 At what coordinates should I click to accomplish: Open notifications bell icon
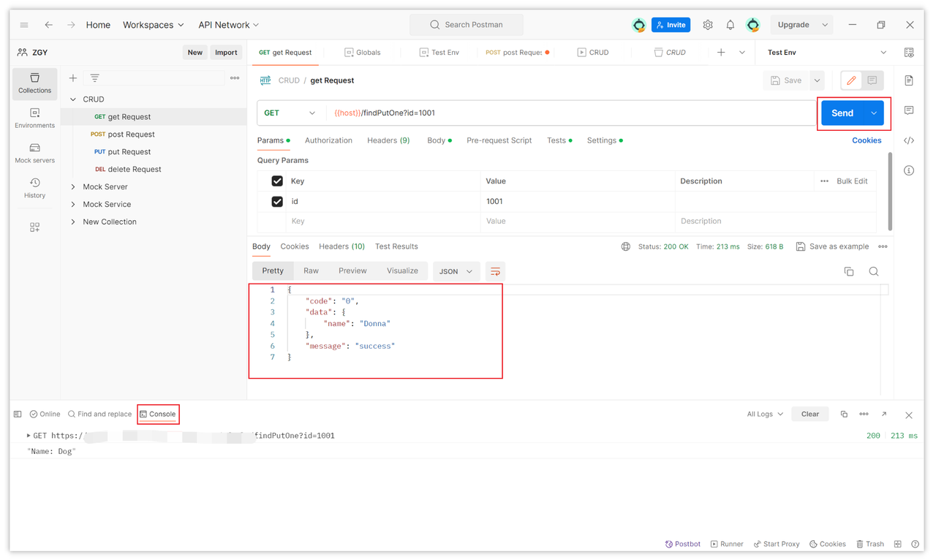tap(730, 25)
